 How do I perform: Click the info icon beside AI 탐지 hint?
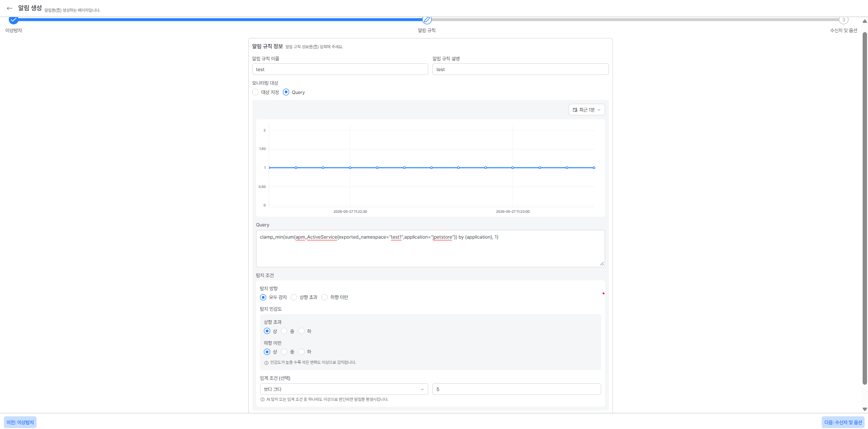tap(262, 399)
